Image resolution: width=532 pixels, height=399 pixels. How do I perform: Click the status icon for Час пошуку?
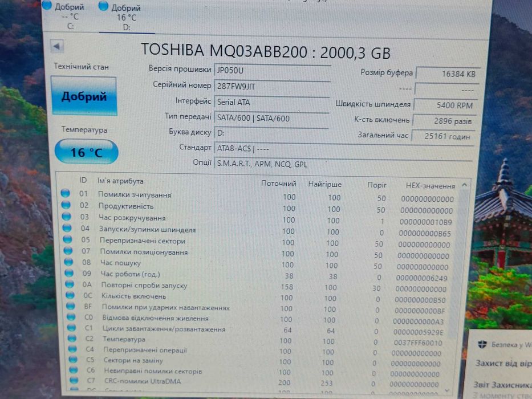[68, 262]
